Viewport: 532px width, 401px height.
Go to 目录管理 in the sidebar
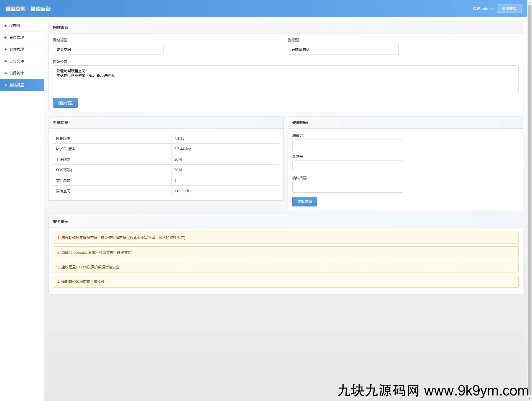[x=17, y=37]
